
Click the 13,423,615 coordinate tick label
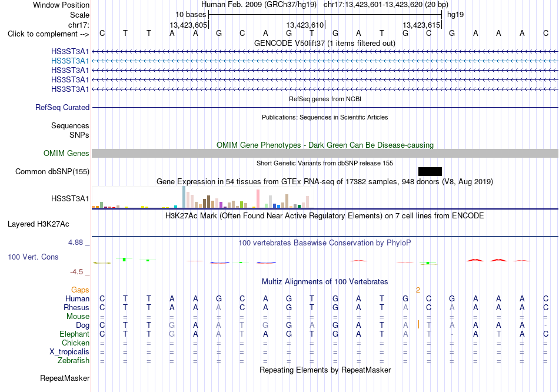point(421,25)
